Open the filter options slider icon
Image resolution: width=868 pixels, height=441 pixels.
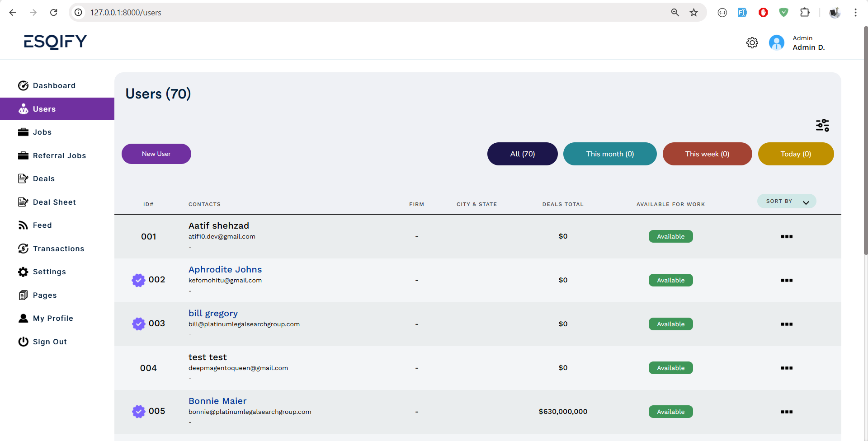[x=822, y=125]
